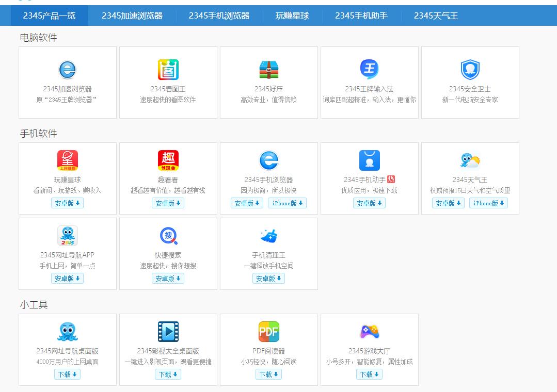Click the 趣看看 app icon
This screenshot has height=392, width=557.
click(168, 160)
